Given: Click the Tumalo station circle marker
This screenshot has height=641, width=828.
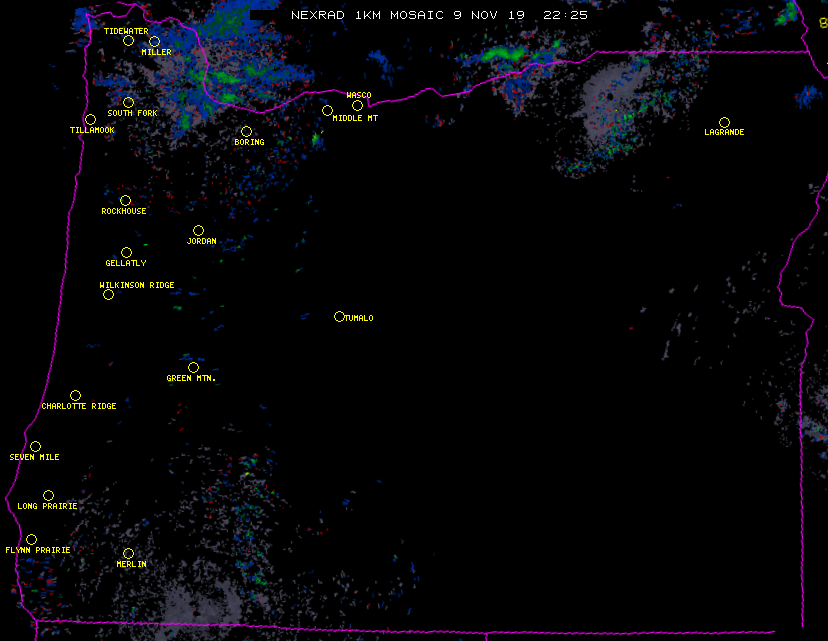Looking at the screenshot, I should 339,317.
